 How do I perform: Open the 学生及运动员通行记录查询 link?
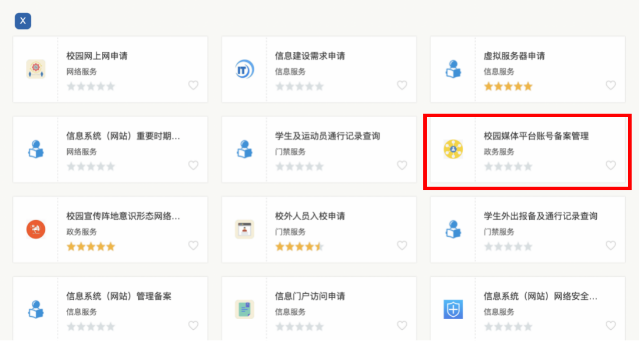tap(327, 136)
